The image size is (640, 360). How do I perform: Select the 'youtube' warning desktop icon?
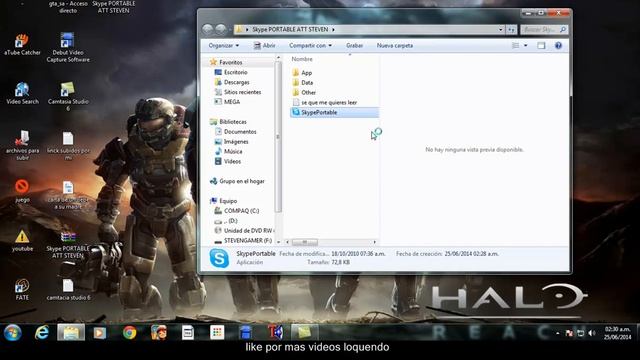[22, 240]
